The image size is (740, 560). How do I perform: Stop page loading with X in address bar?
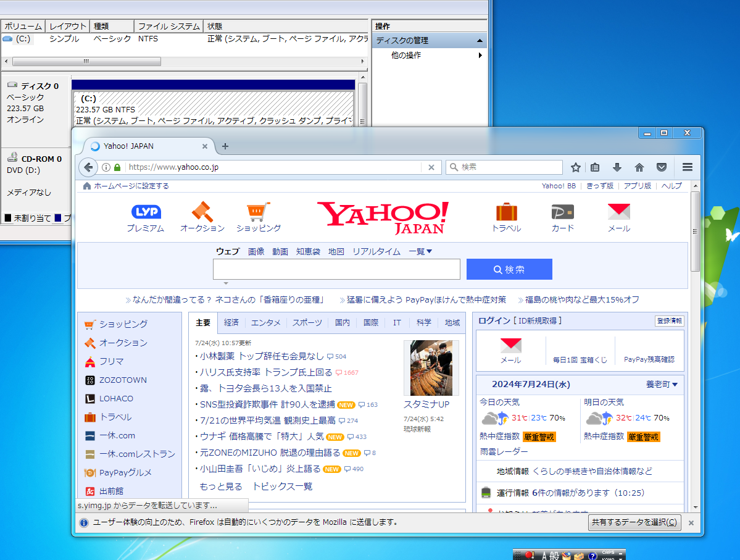pyautogui.click(x=431, y=167)
